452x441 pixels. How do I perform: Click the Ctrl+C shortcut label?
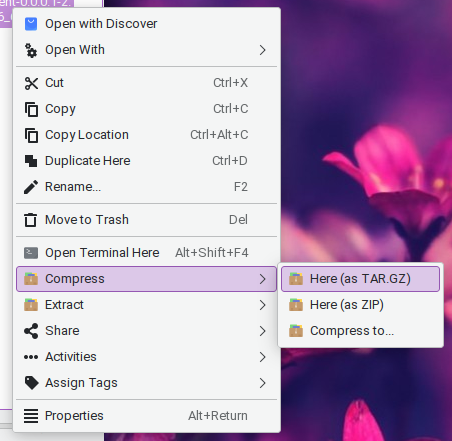click(231, 109)
